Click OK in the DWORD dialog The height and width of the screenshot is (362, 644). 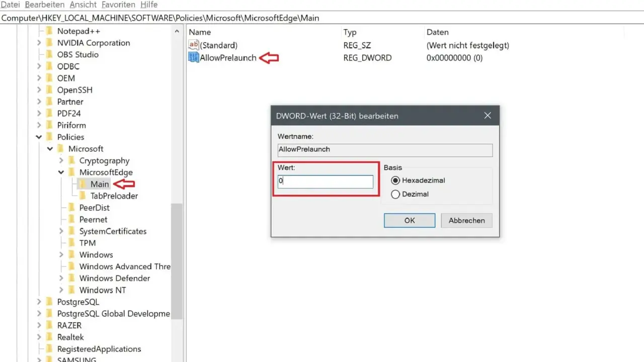(x=410, y=220)
